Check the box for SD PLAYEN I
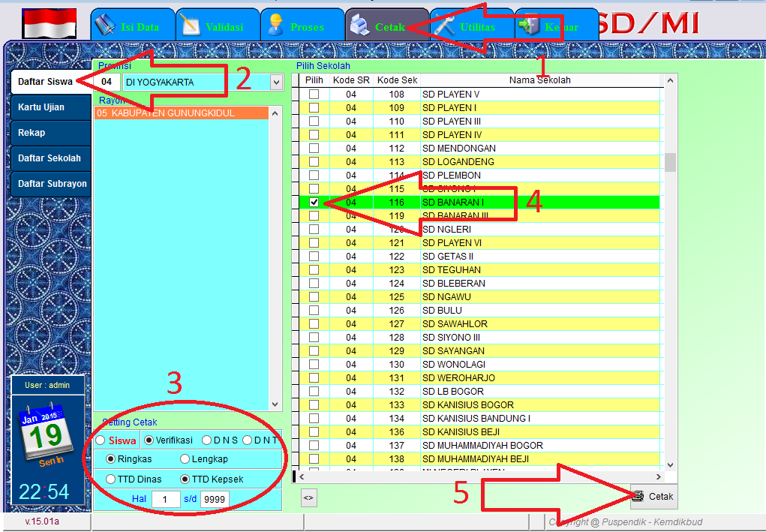This screenshot has width=766, height=532. tap(314, 107)
